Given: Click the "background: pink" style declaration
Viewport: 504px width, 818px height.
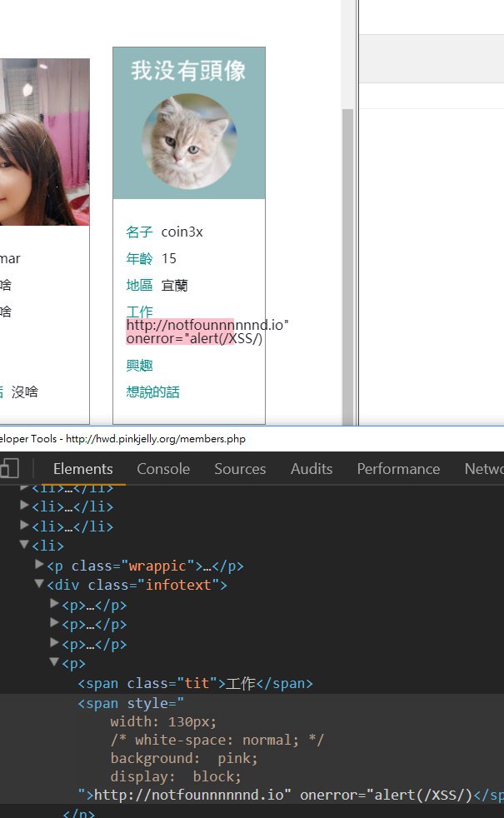Looking at the screenshot, I should [183, 758].
